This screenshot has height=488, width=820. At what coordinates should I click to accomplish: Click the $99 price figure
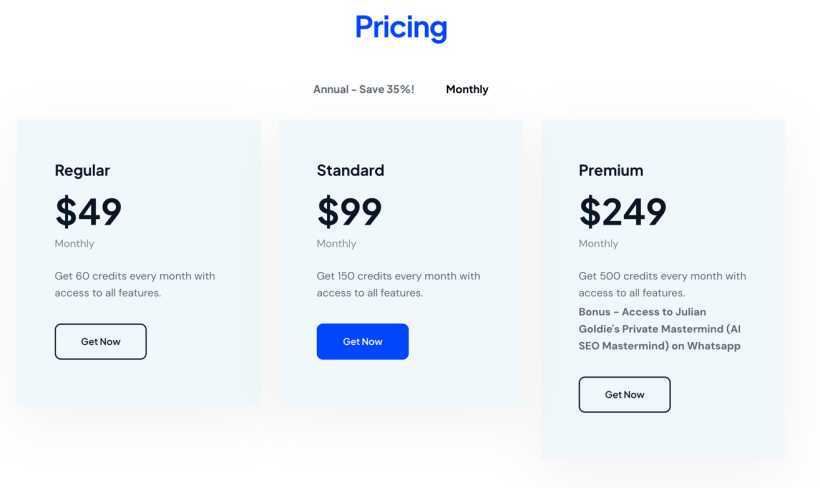pyautogui.click(x=349, y=211)
